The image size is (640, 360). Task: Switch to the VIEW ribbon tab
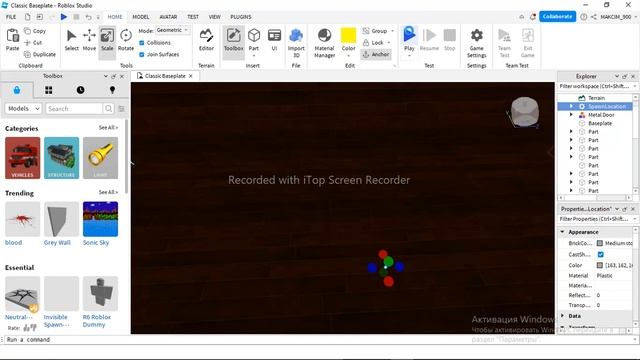pos(214,17)
